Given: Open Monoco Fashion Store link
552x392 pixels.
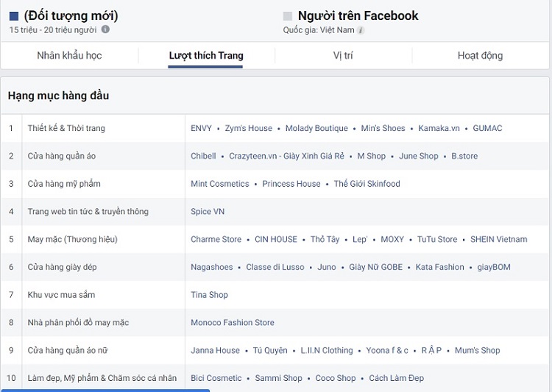Looking at the screenshot, I should 233,323.
